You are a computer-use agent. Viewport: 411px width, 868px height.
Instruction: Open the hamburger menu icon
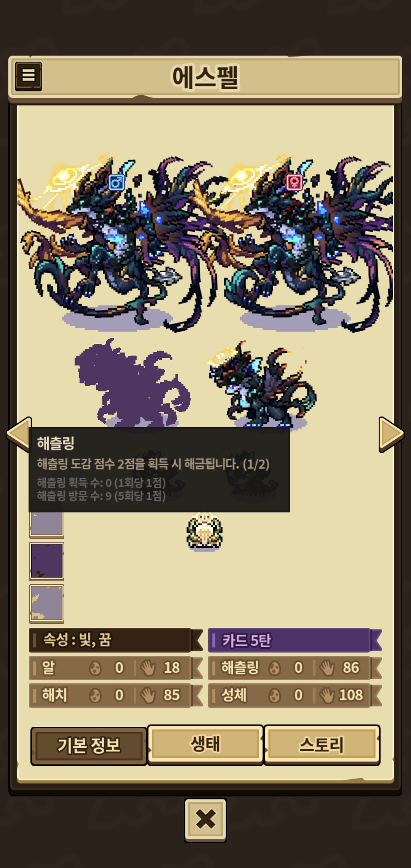click(29, 76)
